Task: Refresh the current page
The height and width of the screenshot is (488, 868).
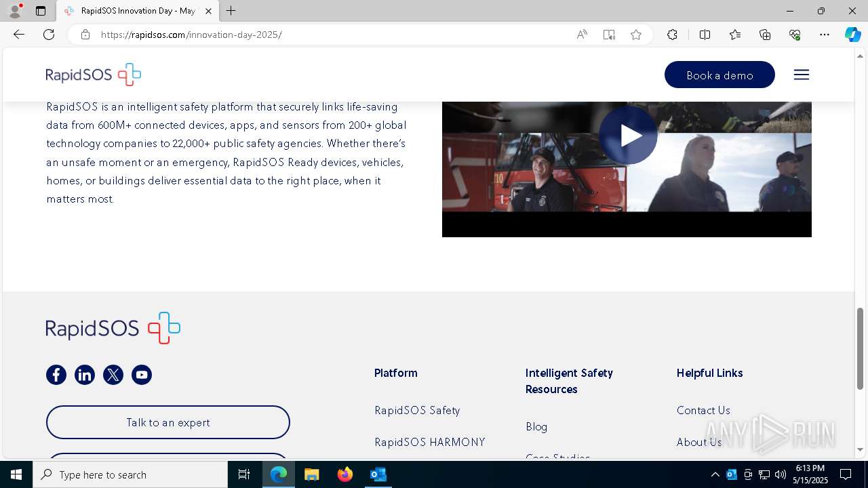Action: tap(49, 35)
